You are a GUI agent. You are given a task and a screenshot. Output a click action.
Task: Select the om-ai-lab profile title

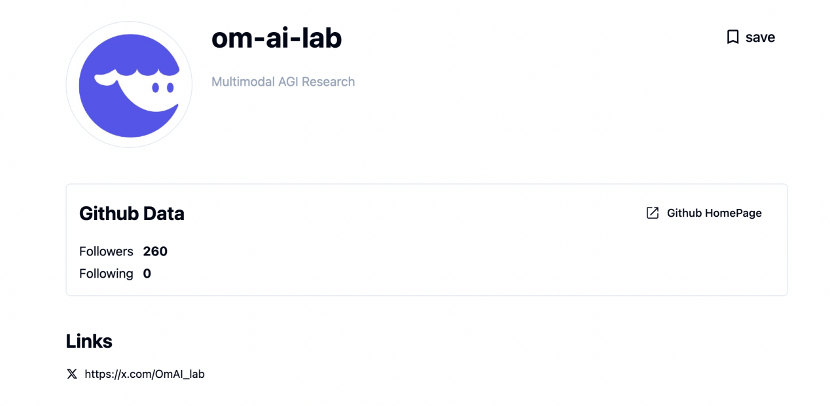pyautogui.click(x=277, y=38)
